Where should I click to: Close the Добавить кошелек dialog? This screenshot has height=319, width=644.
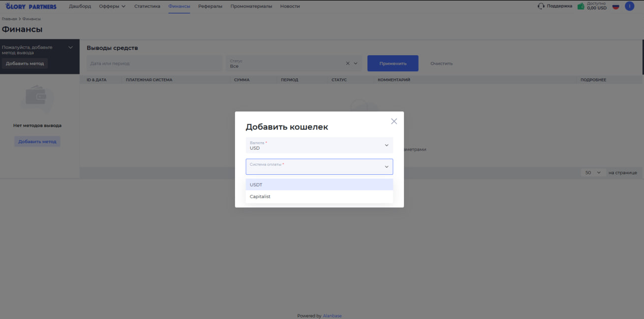pyautogui.click(x=394, y=121)
